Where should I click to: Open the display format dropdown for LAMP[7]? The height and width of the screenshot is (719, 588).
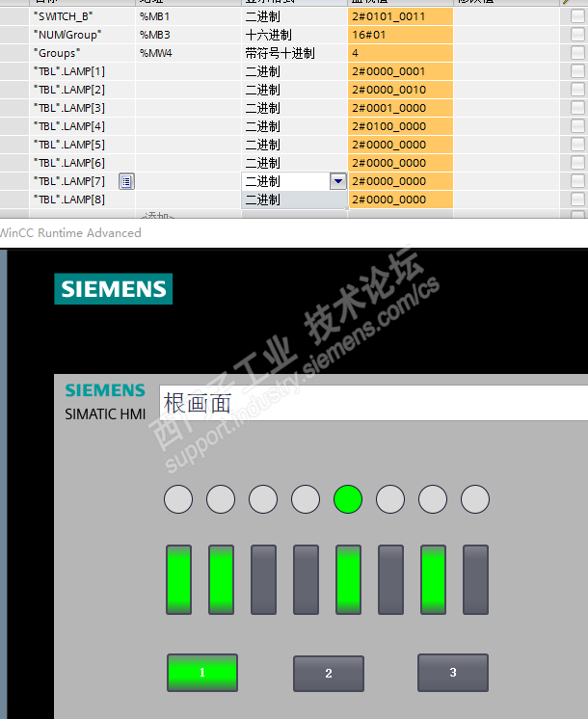[338, 181]
